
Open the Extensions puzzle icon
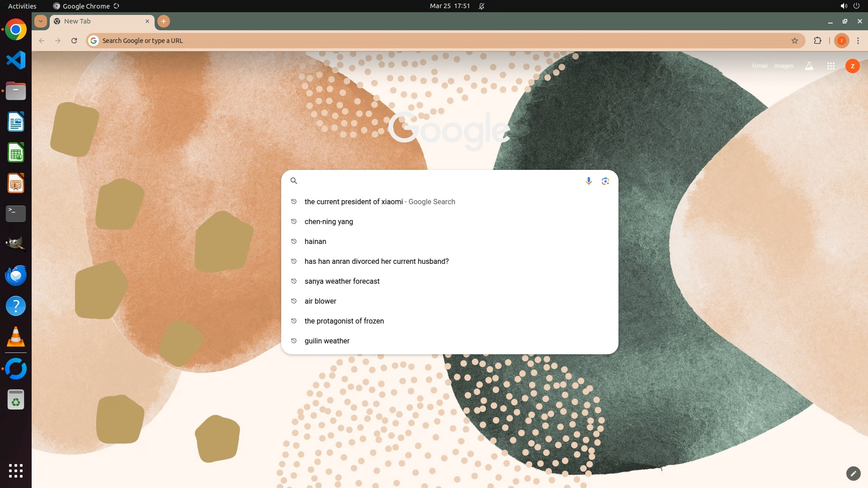[x=817, y=41]
